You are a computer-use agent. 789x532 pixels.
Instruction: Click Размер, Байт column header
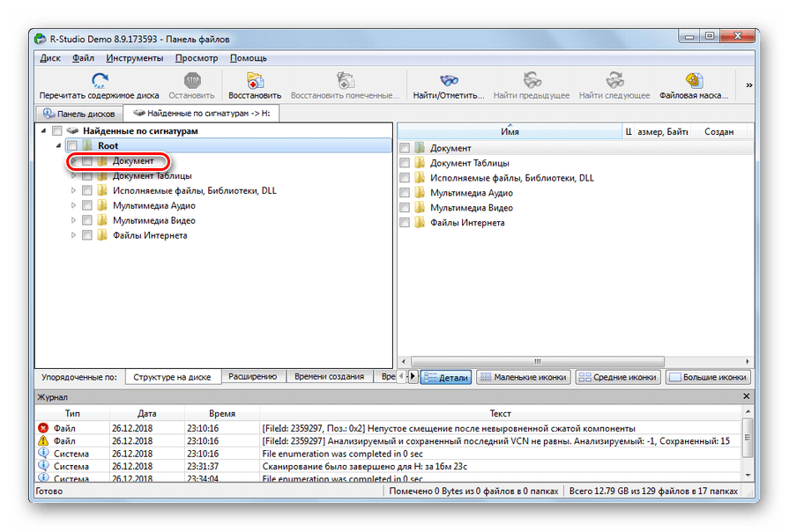662,132
